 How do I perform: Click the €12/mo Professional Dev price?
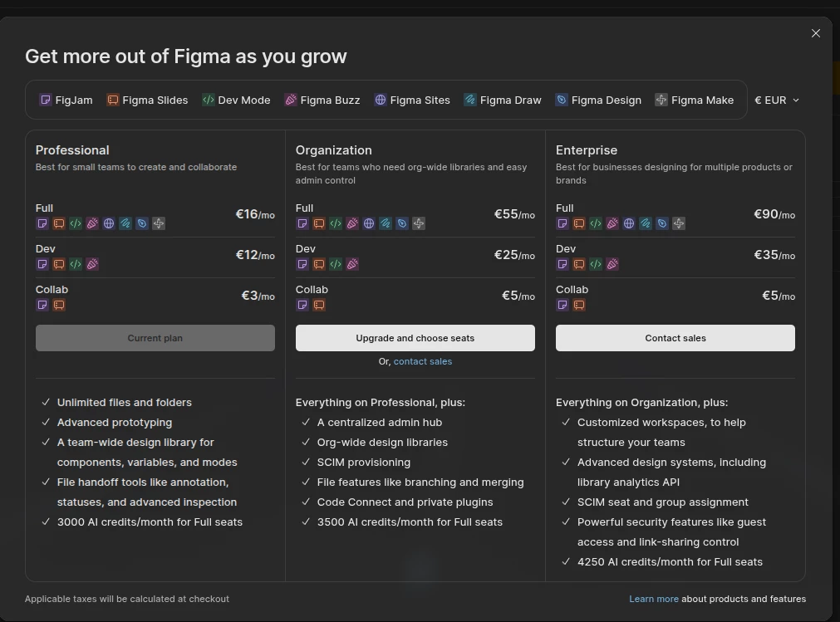point(255,255)
